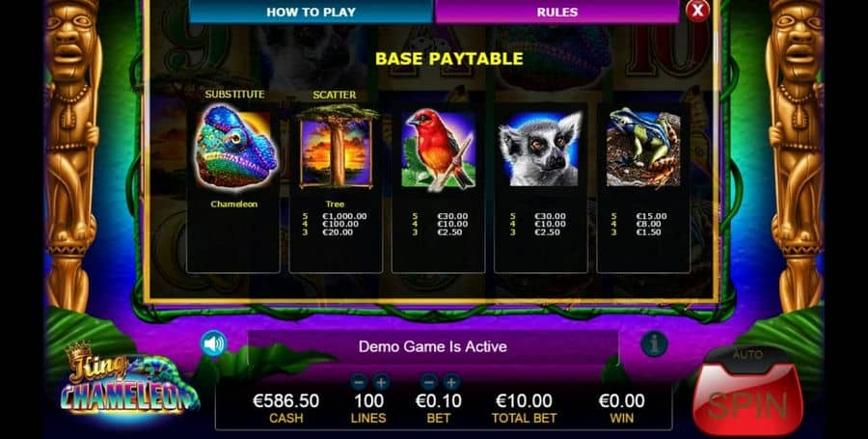This screenshot has width=868, height=439.
Task: Click the blue frog symbol
Action: pyautogui.click(x=643, y=148)
